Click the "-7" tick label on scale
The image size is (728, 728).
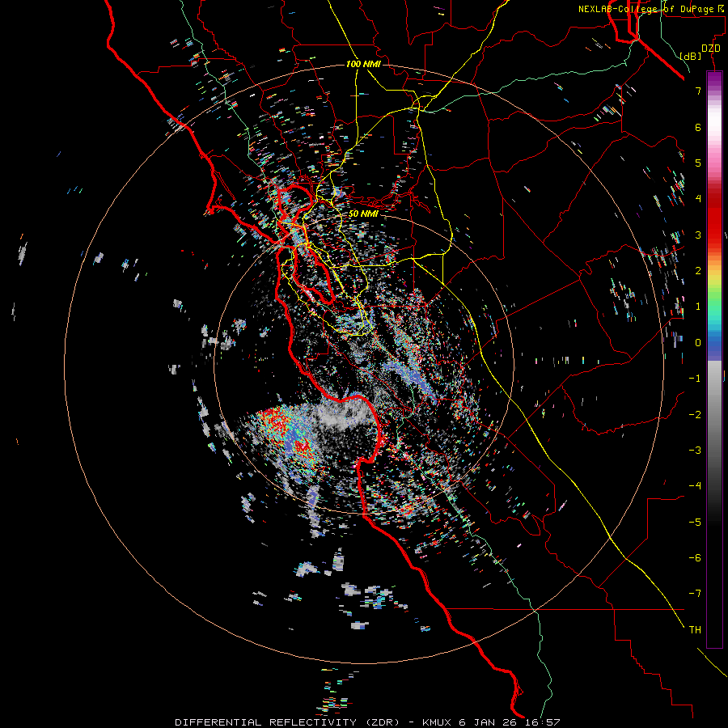[695, 594]
